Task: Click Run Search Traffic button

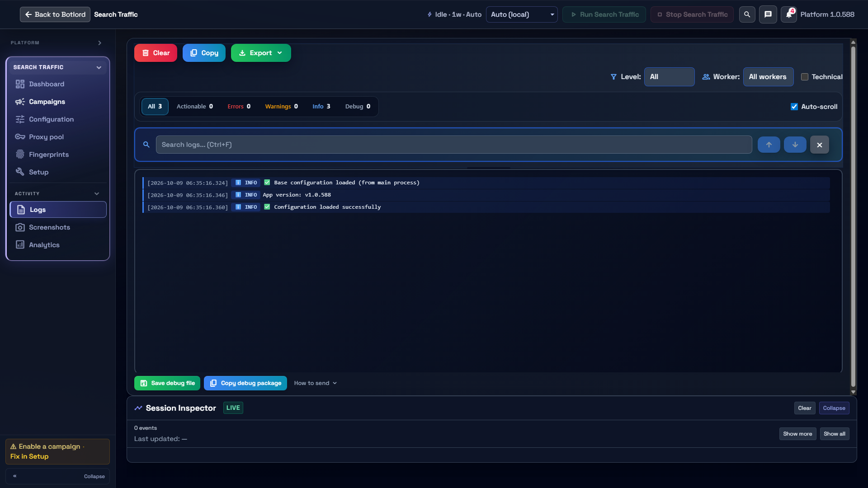Action: (604, 14)
